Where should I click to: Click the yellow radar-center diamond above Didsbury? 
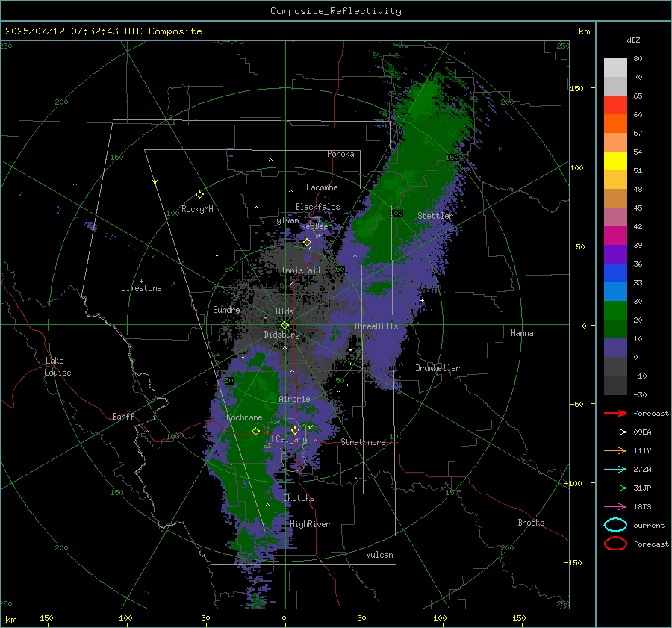pyautogui.click(x=284, y=326)
